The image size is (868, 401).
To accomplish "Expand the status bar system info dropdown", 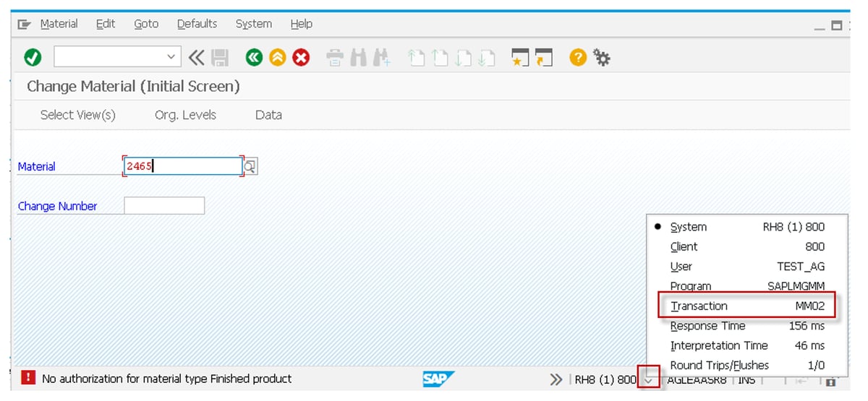I will pos(648,380).
